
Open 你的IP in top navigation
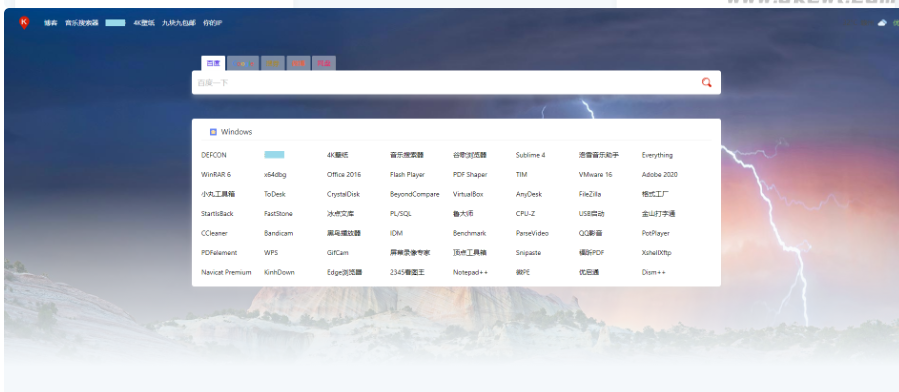212,23
